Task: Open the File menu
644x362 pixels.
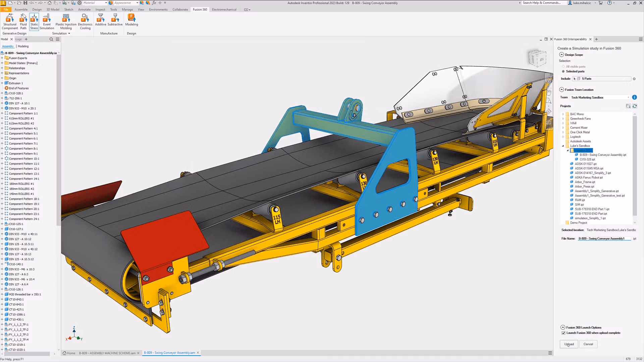Action: point(6,9)
